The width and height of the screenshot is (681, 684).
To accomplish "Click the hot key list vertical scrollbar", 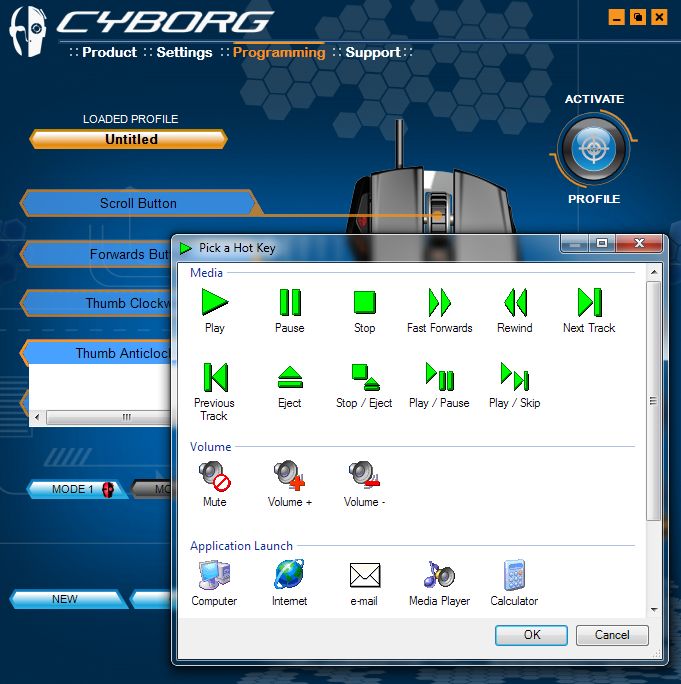I will (x=653, y=400).
